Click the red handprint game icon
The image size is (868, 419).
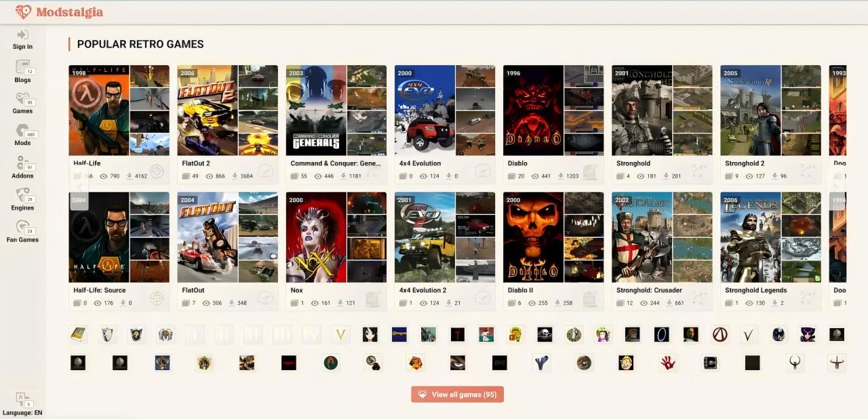668,363
